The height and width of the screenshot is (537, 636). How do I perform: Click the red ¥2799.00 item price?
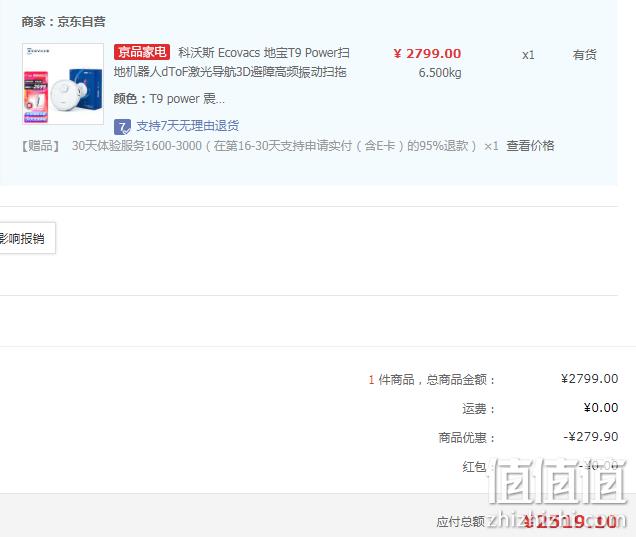point(427,54)
